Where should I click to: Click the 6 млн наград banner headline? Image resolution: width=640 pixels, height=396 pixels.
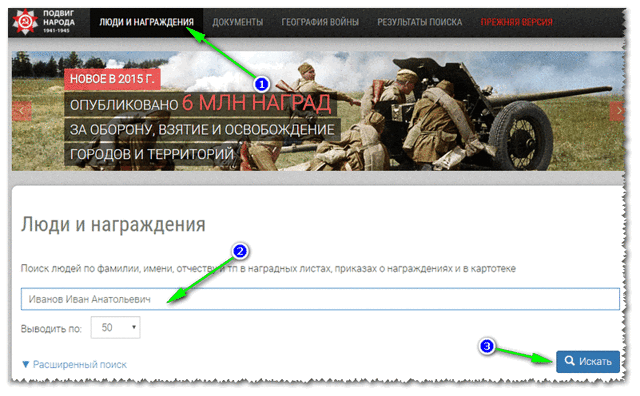(x=256, y=103)
